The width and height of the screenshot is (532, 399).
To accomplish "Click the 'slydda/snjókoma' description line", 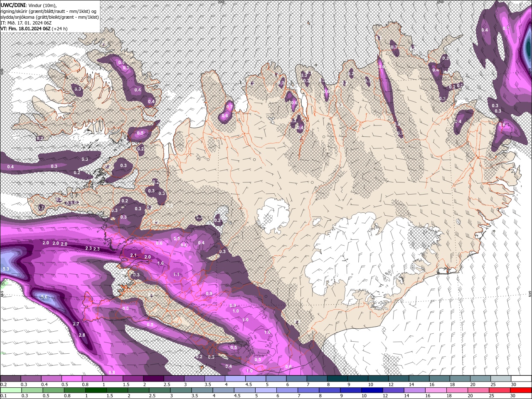I will (x=49, y=17).
